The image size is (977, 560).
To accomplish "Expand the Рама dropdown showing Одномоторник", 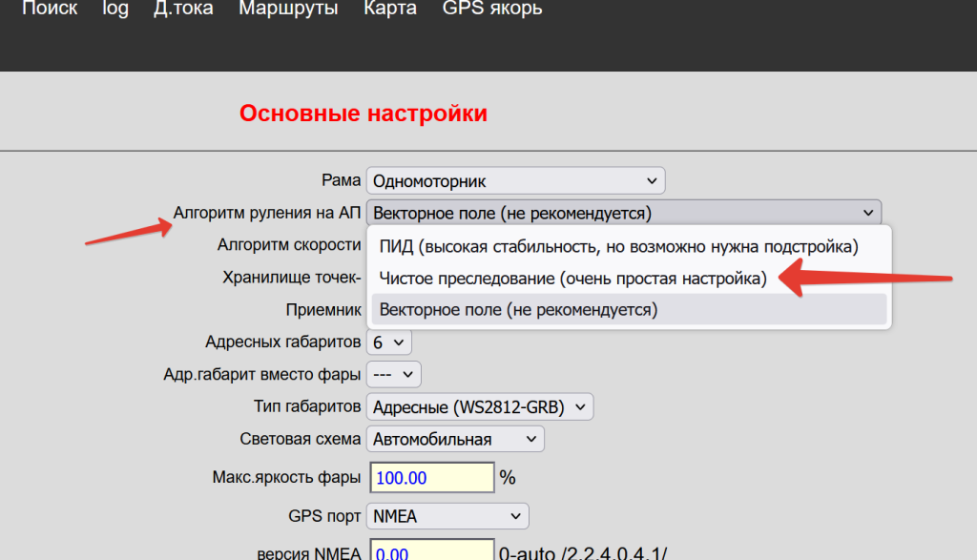I will (x=515, y=180).
